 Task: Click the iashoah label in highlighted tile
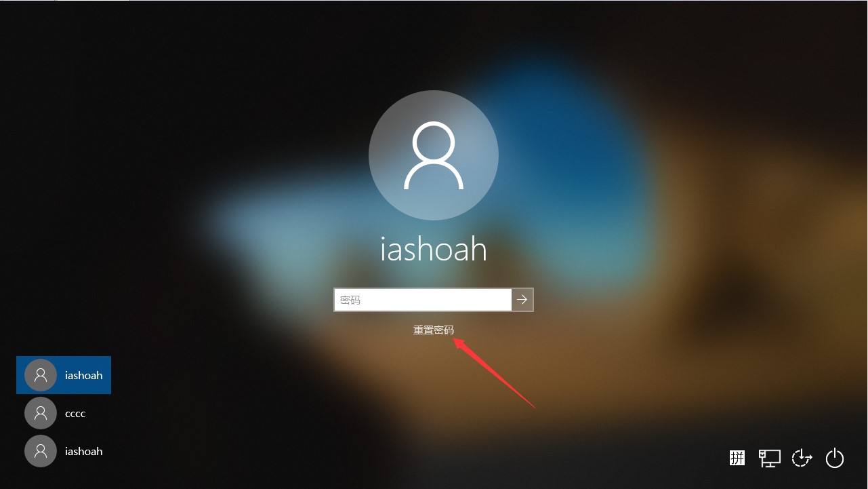pyautogui.click(x=84, y=375)
